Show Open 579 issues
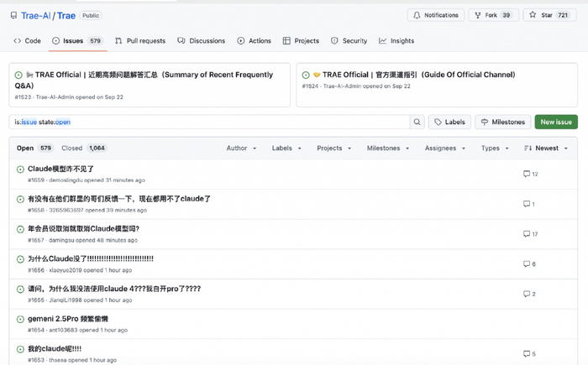588x365 pixels. point(35,148)
